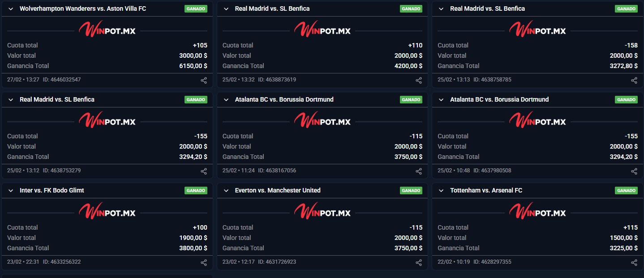Collapse the Atalanta card with cuota -115
The width and height of the screenshot is (644, 278).
[226, 100]
